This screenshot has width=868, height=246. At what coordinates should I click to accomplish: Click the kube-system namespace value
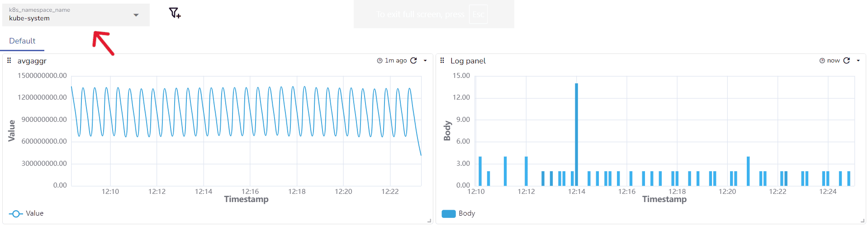(29, 19)
